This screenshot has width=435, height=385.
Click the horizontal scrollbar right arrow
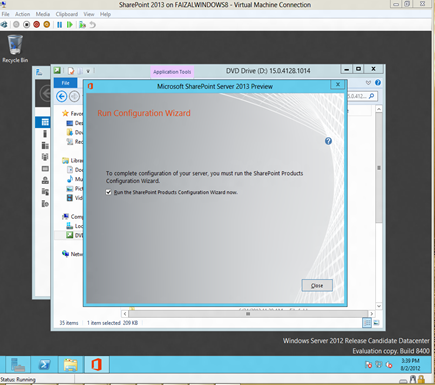point(371,314)
